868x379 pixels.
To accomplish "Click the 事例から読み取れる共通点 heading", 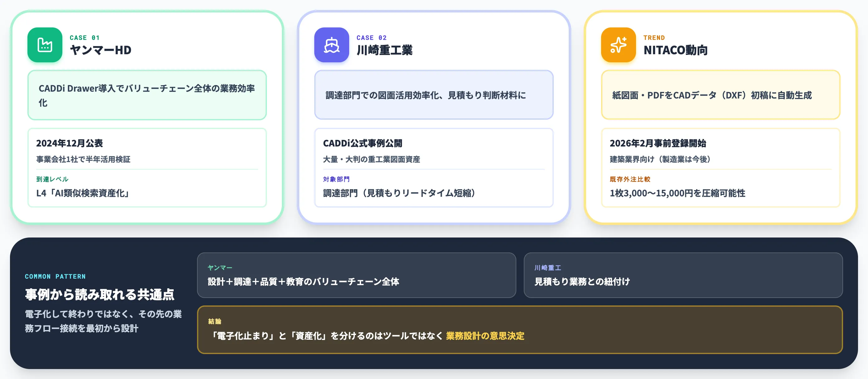I will tap(99, 295).
